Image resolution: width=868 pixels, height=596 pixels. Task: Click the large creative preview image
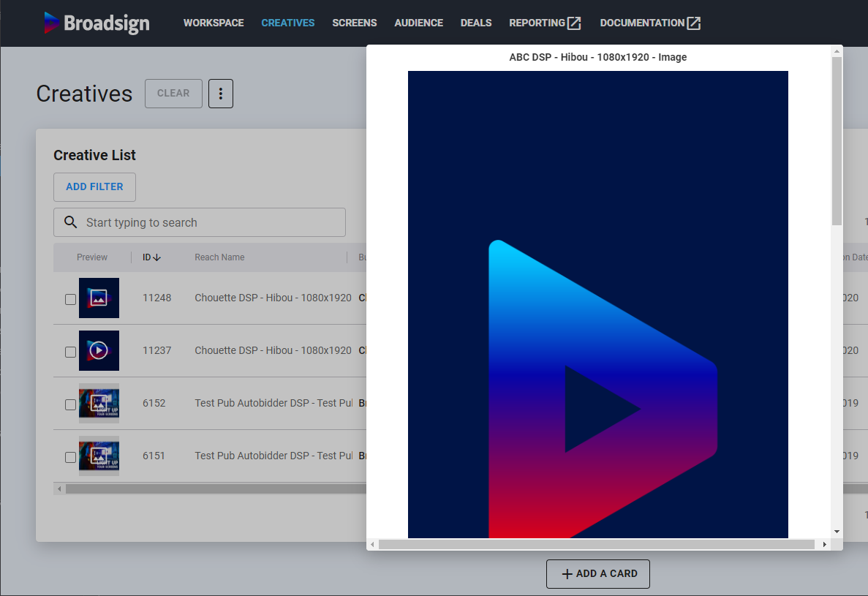pyautogui.click(x=598, y=304)
